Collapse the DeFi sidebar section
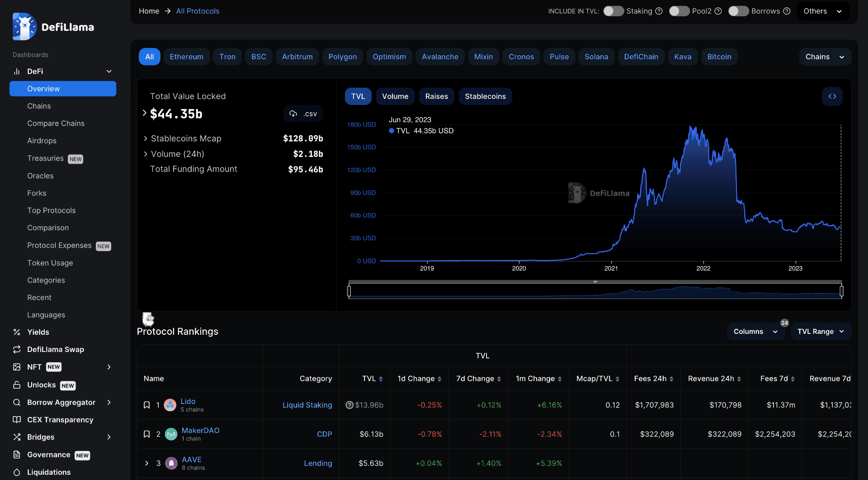 109,71
